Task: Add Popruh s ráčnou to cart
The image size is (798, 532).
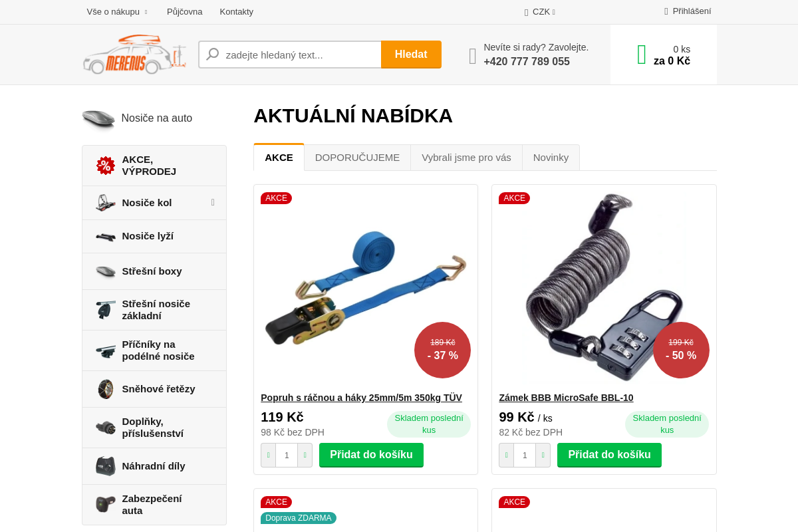Action: point(371,455)
